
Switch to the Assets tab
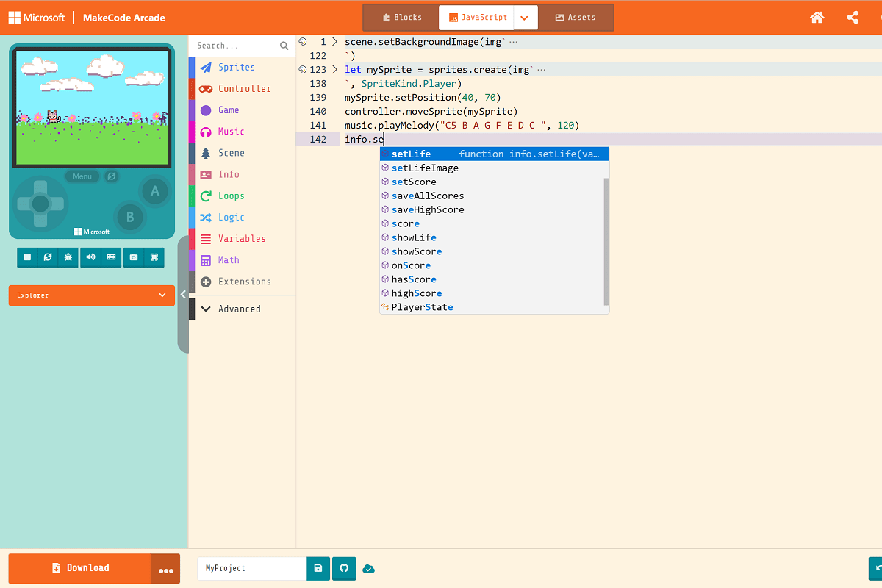pyautogui.click(x=576, y=18)
